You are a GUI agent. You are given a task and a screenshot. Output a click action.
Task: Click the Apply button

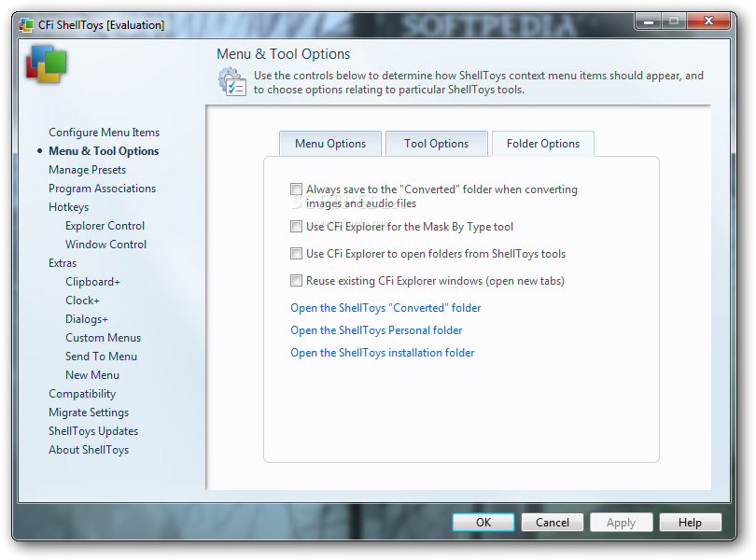621,523
